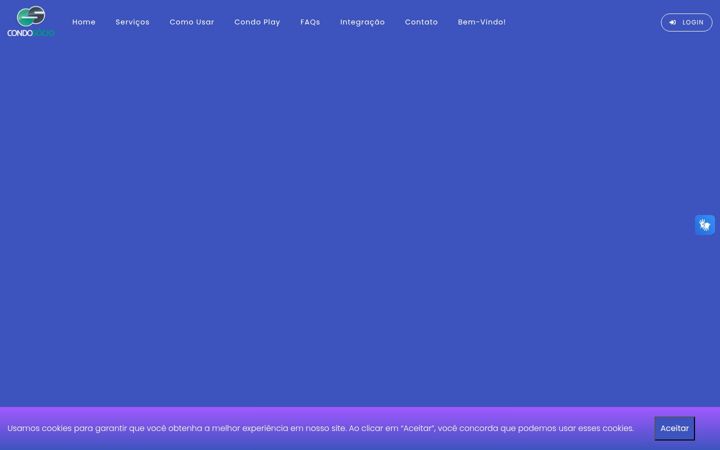
Task: Go to the Contato page
Action: pos(421,22)
